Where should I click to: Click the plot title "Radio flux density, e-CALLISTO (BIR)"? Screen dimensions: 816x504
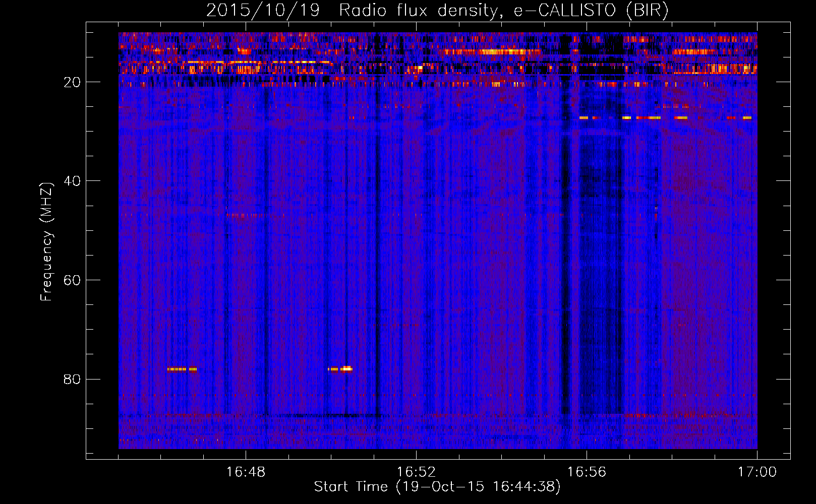(x=503, y=11)
